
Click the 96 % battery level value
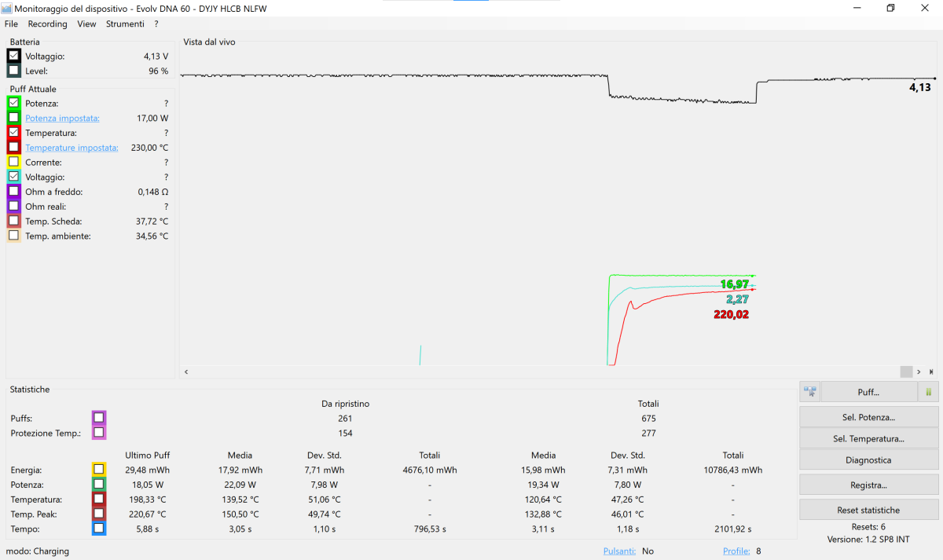(158, 71)
